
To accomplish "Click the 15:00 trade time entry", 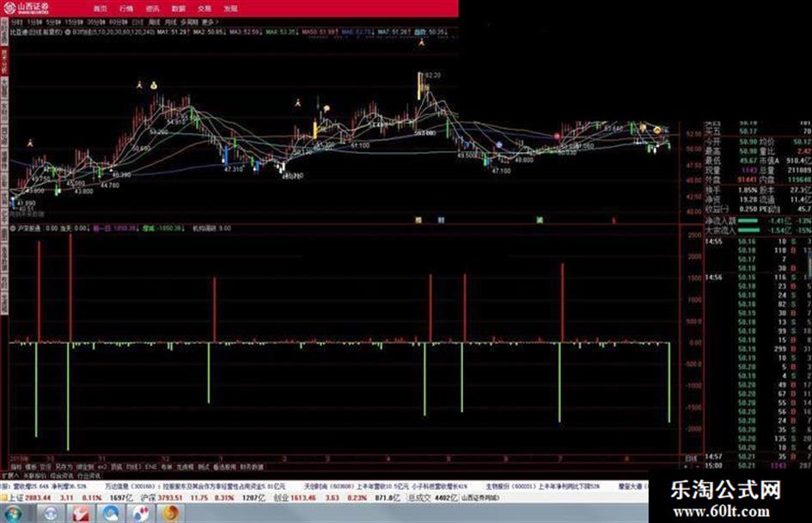I will [x=713, y=465].
